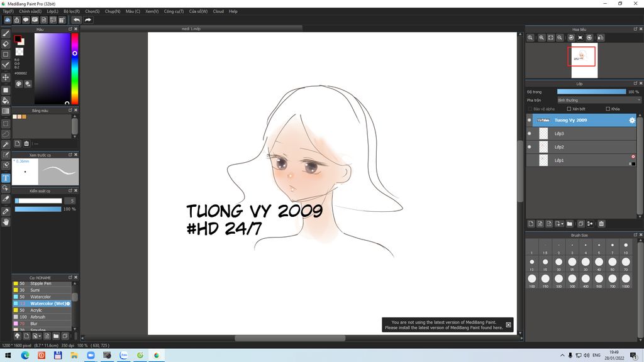Screen dimensions: 644x362
Task: Click the Navigator canvas thumbnail
Action: pyautogui.click(x=584, y=60)
